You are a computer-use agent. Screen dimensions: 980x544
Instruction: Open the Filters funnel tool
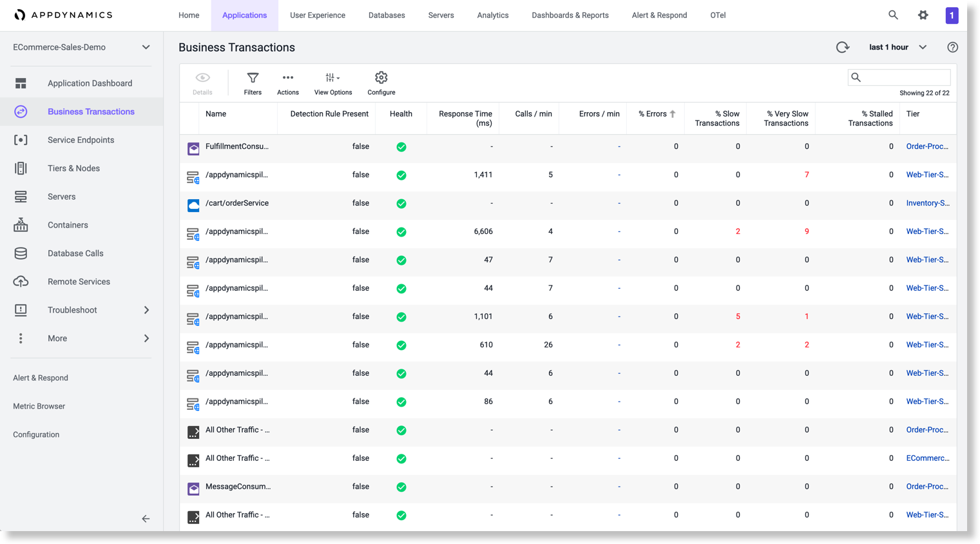click(x=253, y=78)
